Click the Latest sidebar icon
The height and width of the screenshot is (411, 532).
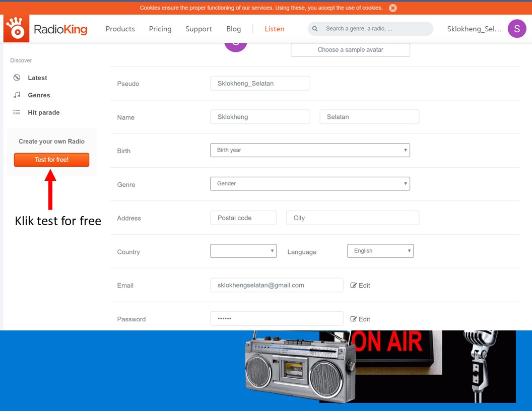(17, 78)
